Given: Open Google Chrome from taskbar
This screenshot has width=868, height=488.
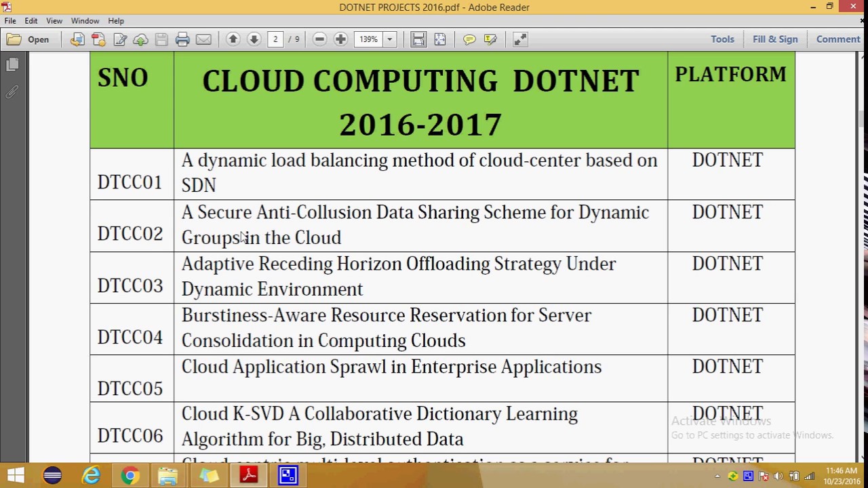Looking at the screenshot, I should [x=130, y=476].
